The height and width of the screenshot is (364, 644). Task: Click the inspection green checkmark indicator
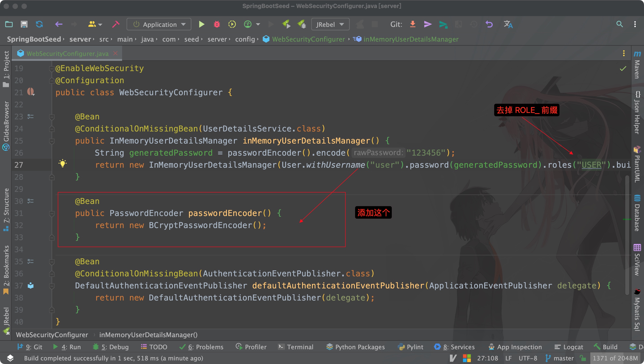[623, 68]
